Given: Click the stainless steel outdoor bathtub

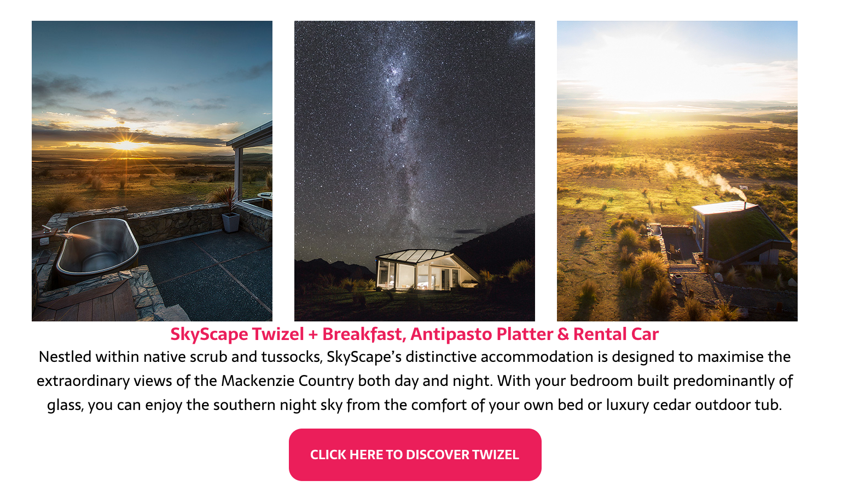Looking at the screenshot, I should [97, 247].
